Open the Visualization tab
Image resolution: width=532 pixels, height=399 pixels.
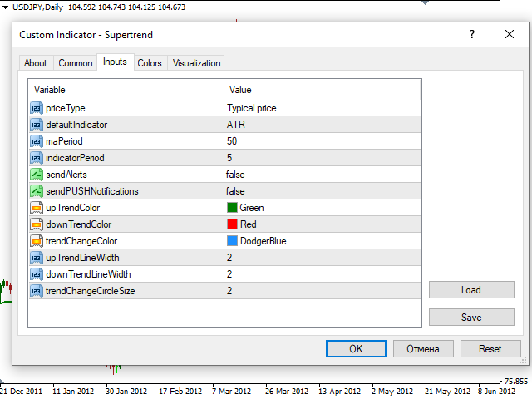point(196,63)
